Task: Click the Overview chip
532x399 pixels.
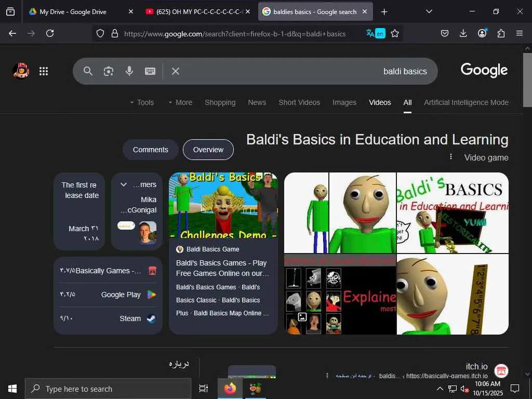Action: pos(208,150)
